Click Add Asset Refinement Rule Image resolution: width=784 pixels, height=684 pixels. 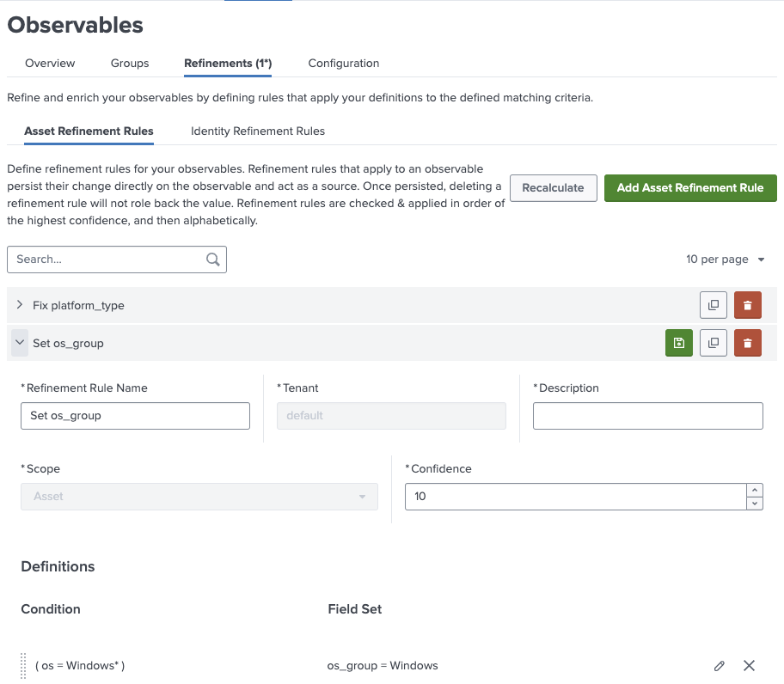click(690, 187)
